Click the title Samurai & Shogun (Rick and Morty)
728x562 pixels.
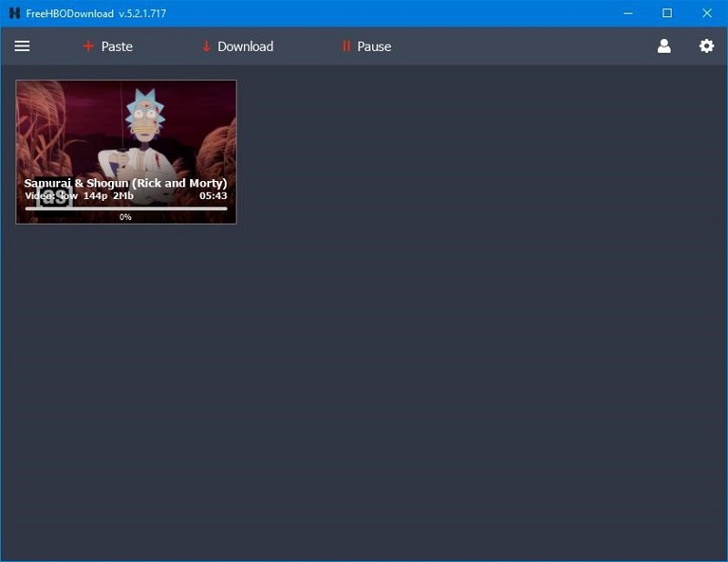[x=126, y=184]
